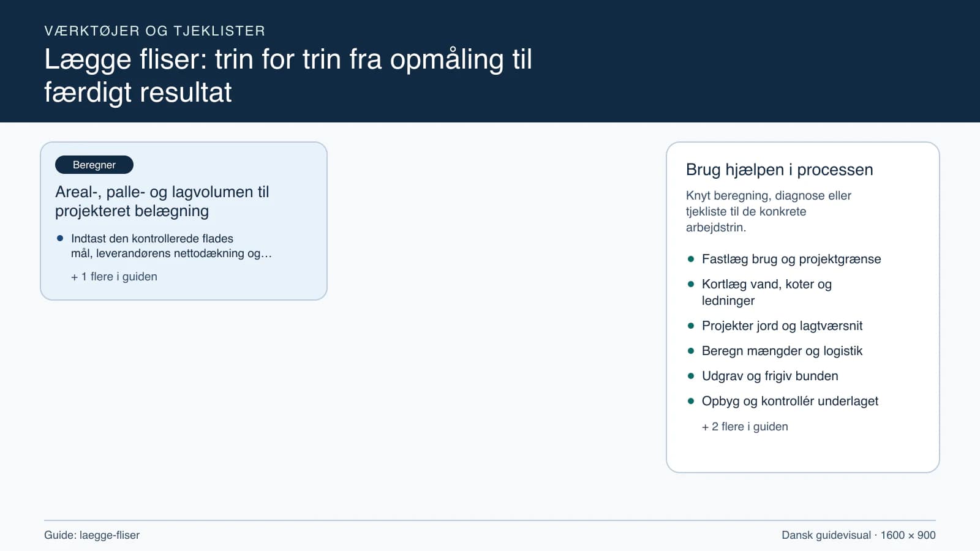Image resolution: width=980 pixels, height=551 pixels.
Task: Open the 'Guide: laegge-fliser' footer link
Action: click(x=92, y=535)
